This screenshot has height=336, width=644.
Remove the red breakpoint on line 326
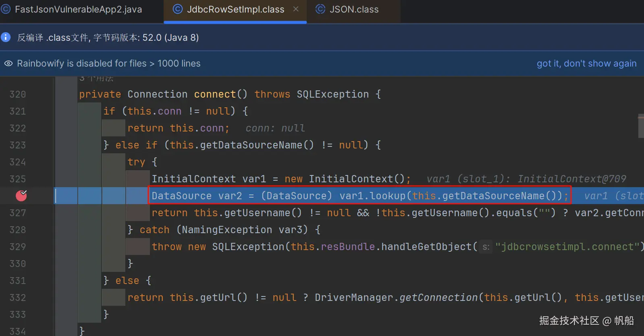(21, 196)
